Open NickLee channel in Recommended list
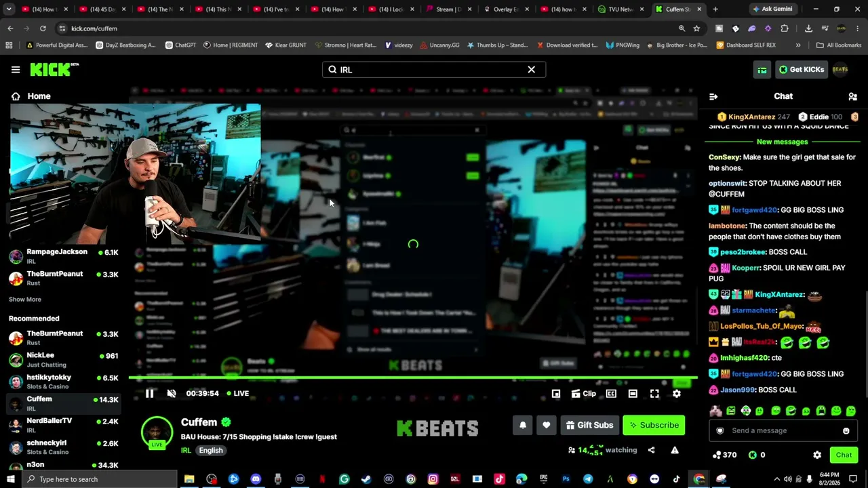The height and width of the screenshot is (488, 868). [x=64, y=359]
